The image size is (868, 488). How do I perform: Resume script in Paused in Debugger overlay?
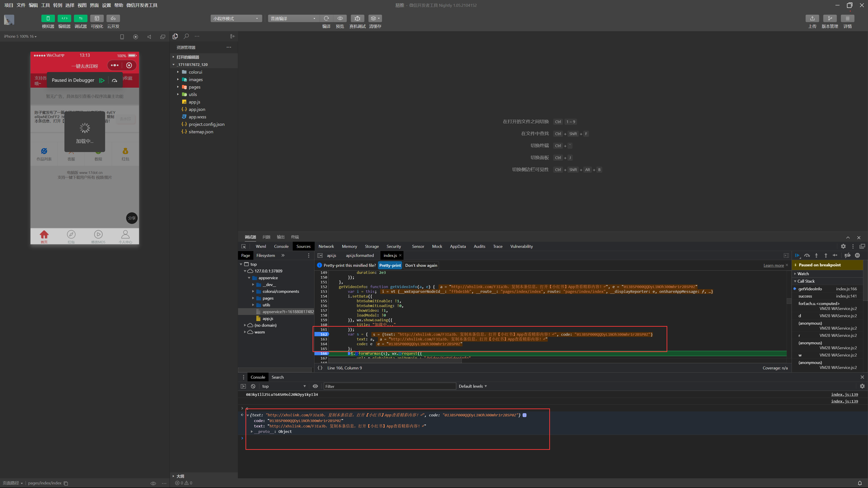(102, 80)
